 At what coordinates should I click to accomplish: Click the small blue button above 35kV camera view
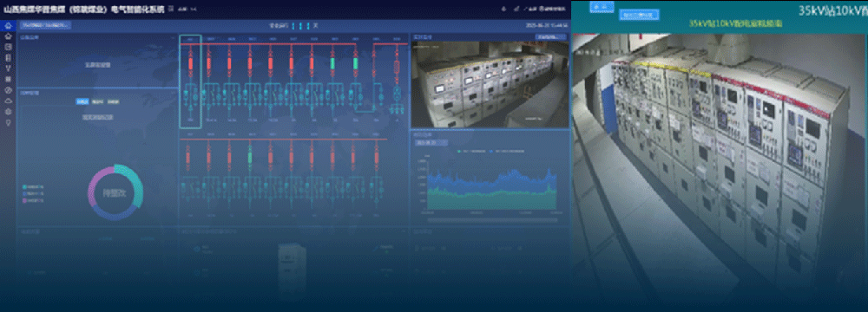point(602,6)
